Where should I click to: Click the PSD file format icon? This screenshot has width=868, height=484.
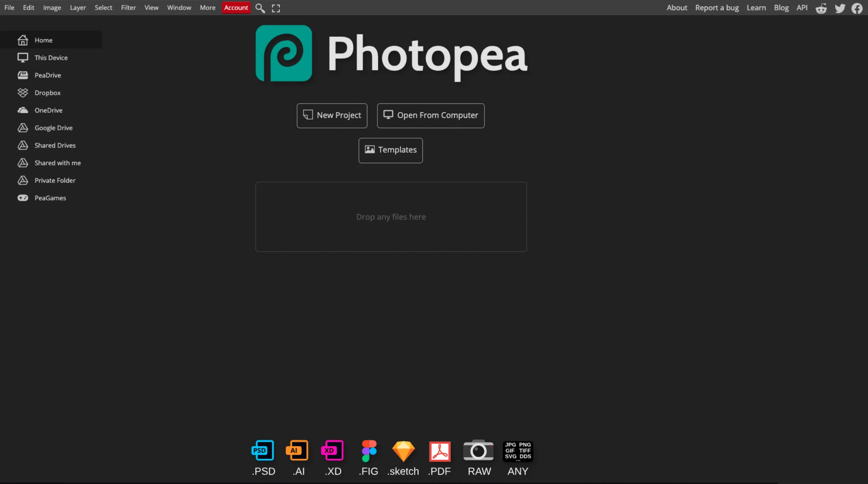pyautogui.click(x=263, y=450)
